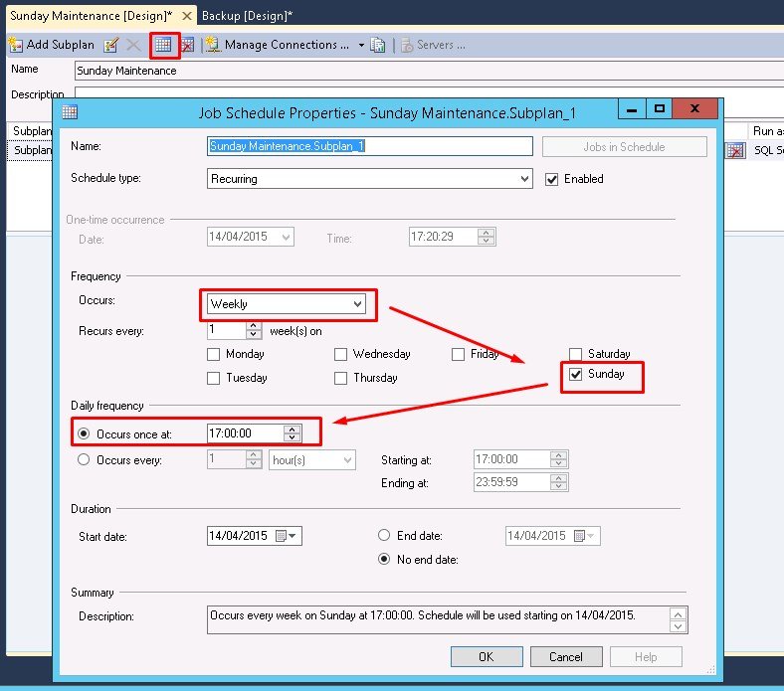This screenshot has width=784, height=691.
Task: Close the Sunday Maintenance design tab
Action: coord(188,16)
